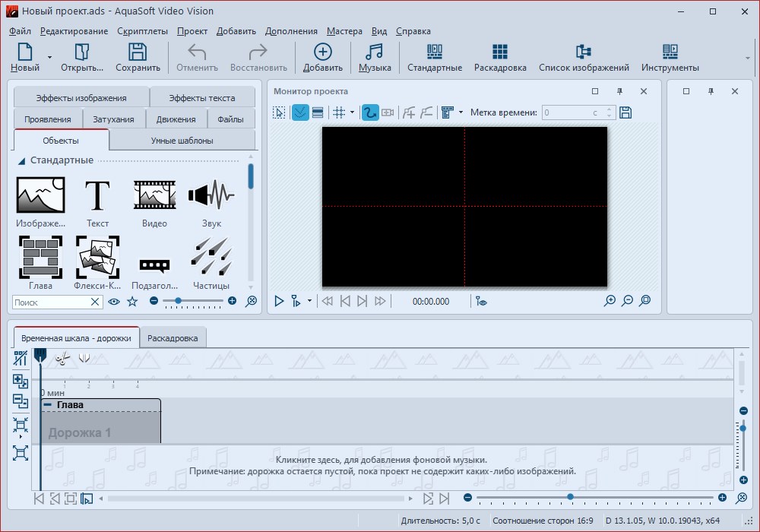Open the Music (Музыка) toolbar button
The width and height of the screenshot is (760, 532).
(x=375, y=57)
